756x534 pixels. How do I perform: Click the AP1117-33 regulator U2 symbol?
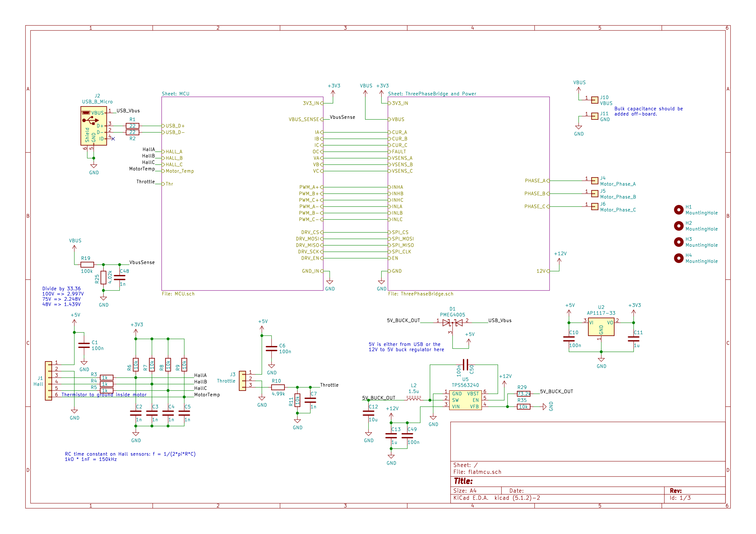pos(601,327)
